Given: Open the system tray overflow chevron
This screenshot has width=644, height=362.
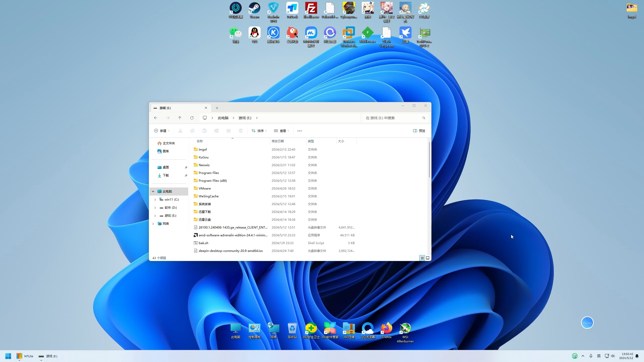Looking at the screenshot, I should (583, 356).
